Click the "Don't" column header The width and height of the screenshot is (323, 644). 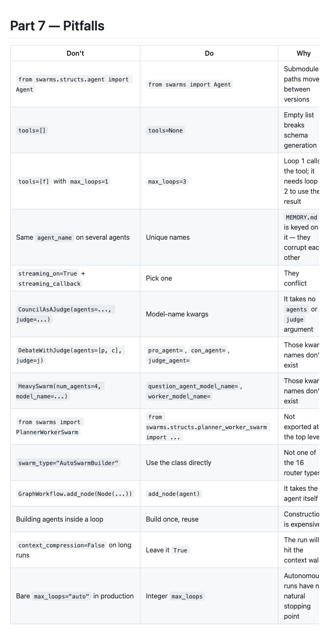[75, 53]
